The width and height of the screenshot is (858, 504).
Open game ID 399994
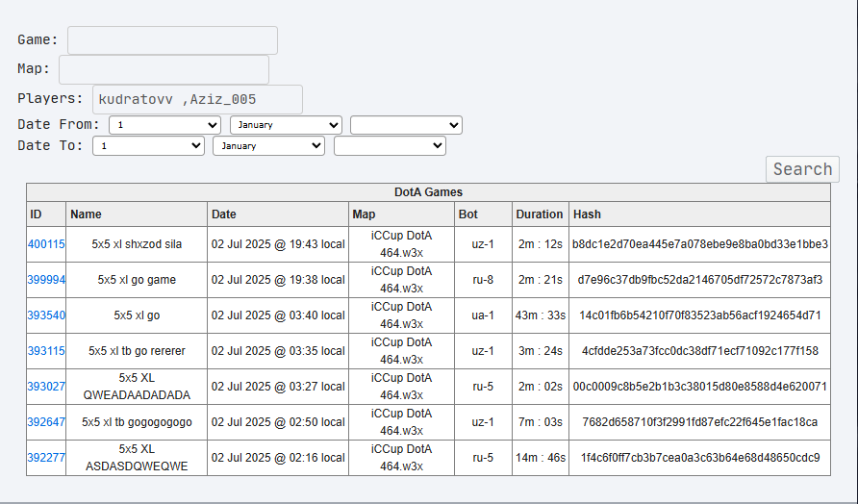coord(46,280)
